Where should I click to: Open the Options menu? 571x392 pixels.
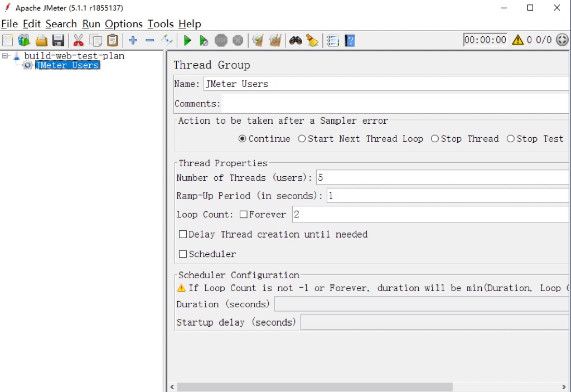click(124, 24)
